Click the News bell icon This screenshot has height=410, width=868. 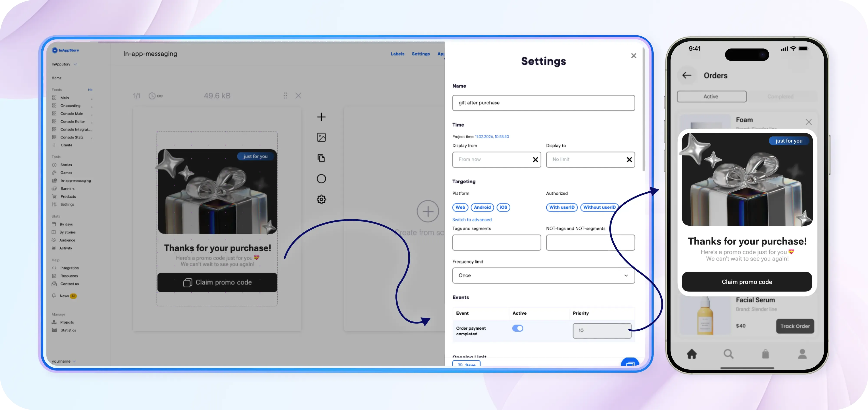pyautogui.click(x=54, y=296)
